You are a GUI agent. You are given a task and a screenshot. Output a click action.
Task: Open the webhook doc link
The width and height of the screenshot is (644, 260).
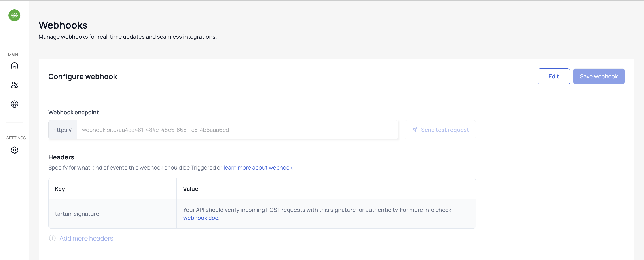[201, 218]
